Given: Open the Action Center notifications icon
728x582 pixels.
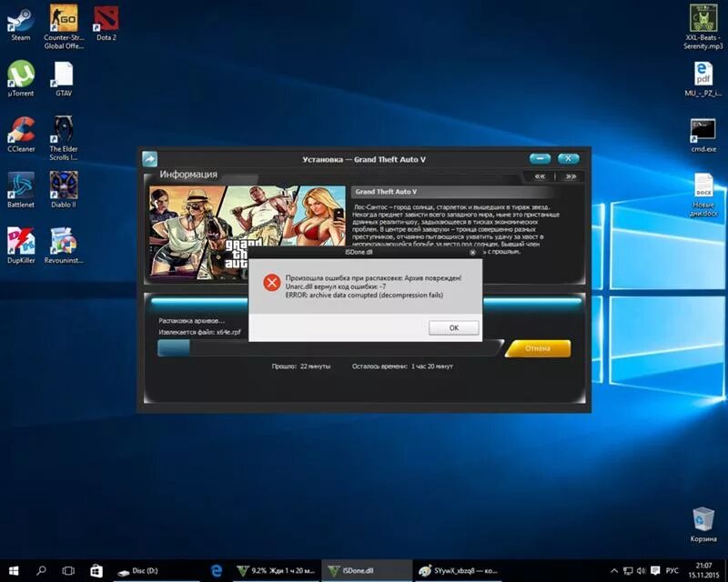Looking at the screenshot, I should (x=655, y=571).
